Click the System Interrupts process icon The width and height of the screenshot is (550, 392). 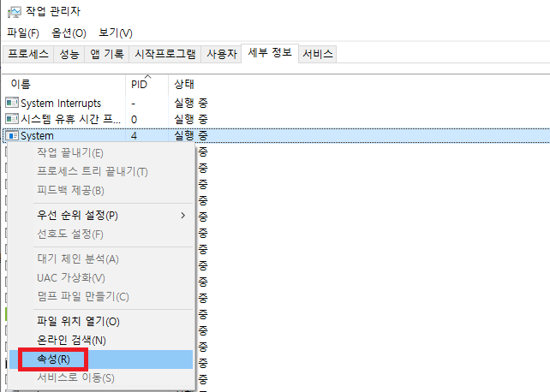[12, 103]
